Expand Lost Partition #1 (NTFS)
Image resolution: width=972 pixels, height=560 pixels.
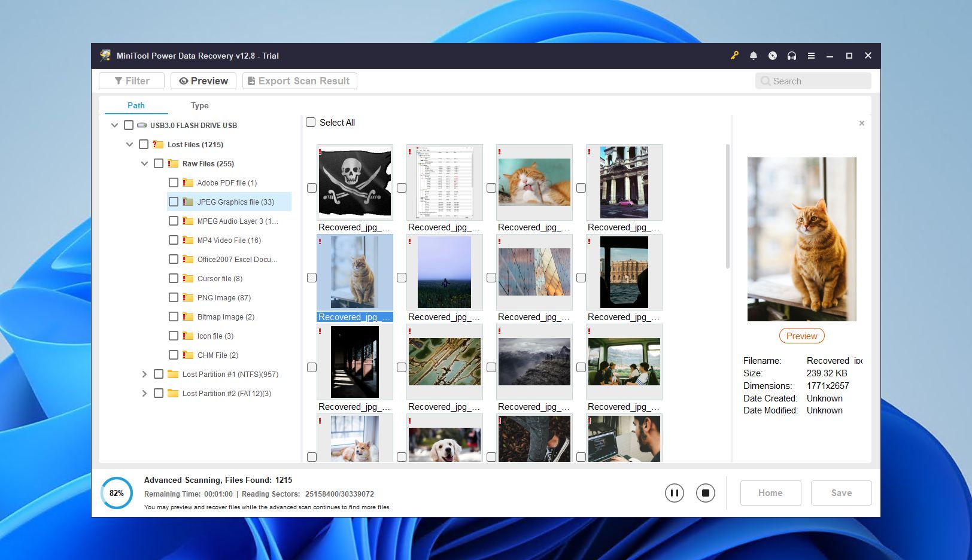[144, 374]
